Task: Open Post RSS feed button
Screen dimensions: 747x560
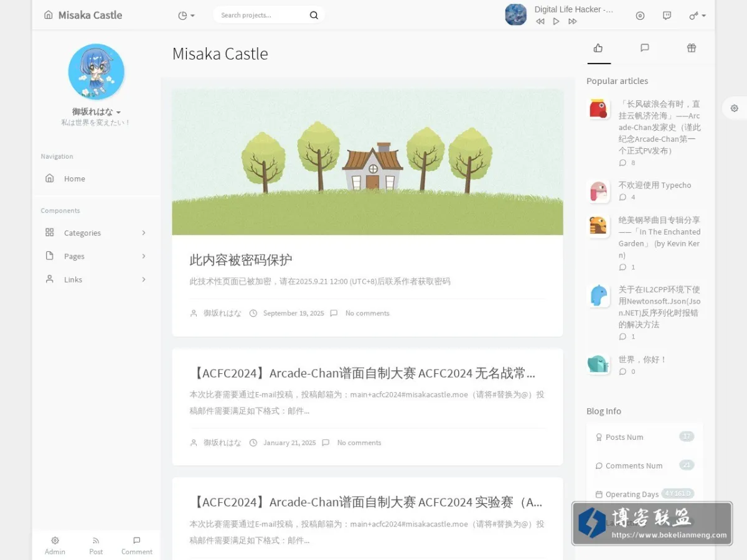Action: 96,546
